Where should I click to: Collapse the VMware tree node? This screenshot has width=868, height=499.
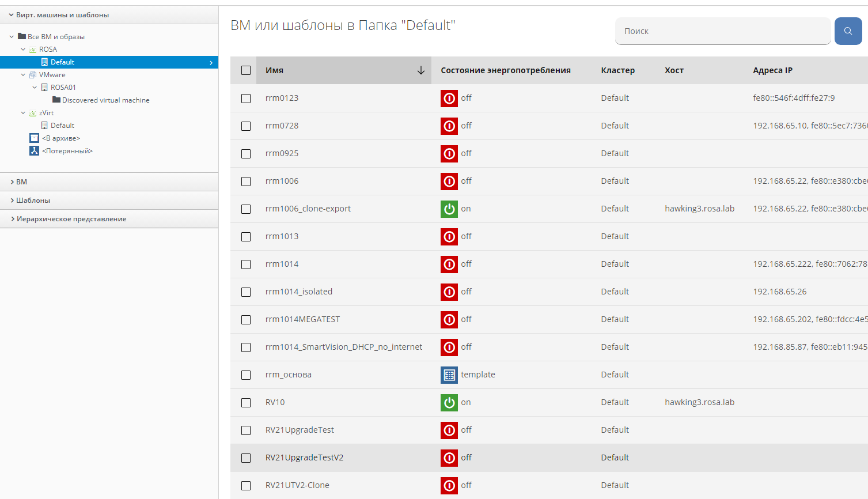[x=23, y=75]
